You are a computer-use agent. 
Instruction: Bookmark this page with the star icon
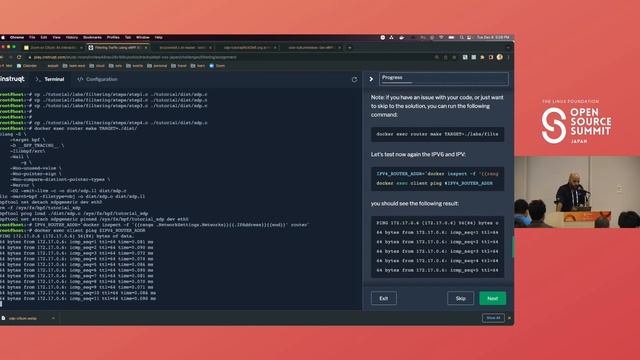tap(454, 58)
